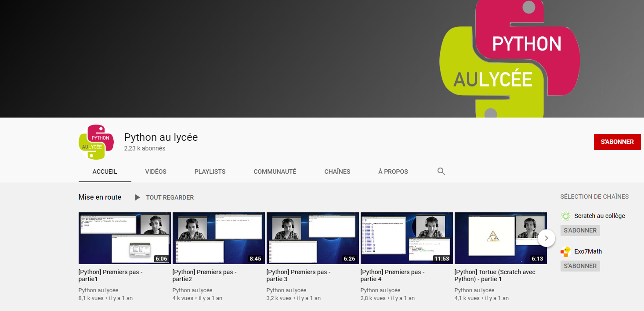The height and width of the screenshot is (311, 644).
Task: Open the PLAYLISTS tab
Action: pos(210,172)
